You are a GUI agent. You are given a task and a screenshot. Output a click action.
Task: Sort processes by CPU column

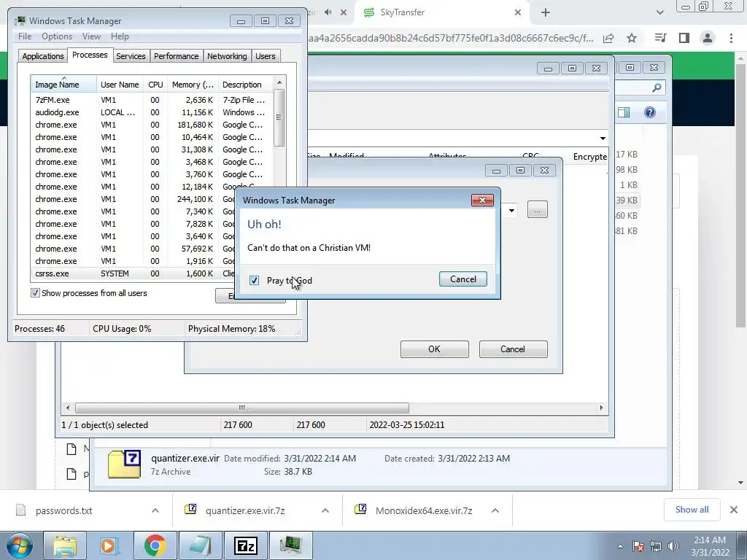point(155,85)
